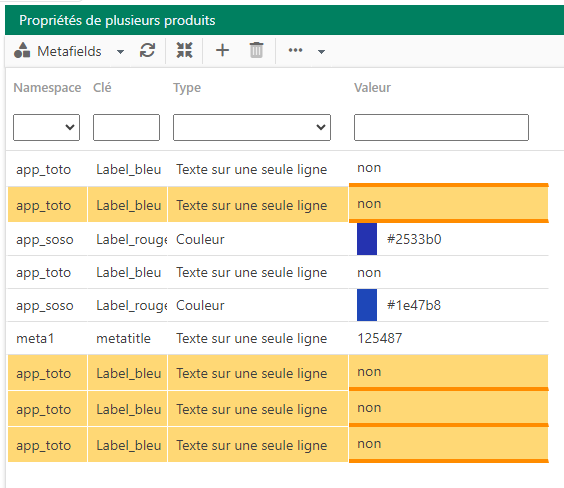Click the collapse arrows icon
Viewport: 564px width, 488px height.
tap(185, 50)
